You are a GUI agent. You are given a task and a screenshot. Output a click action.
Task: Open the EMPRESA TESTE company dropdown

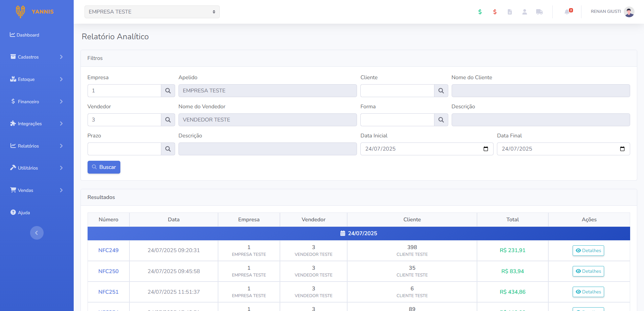pyautogui.click(x=152, y=12)
